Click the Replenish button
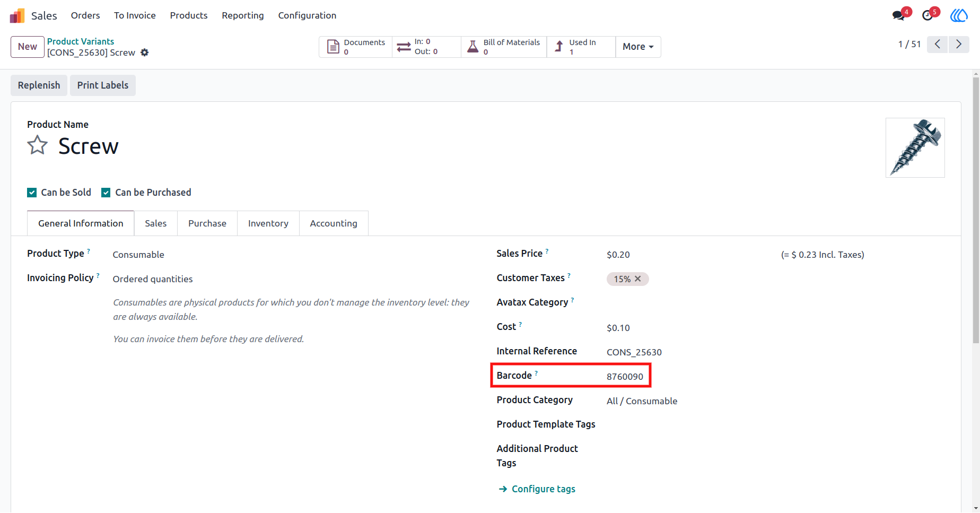Screen dimensions: 980x513 pos(39,85)
